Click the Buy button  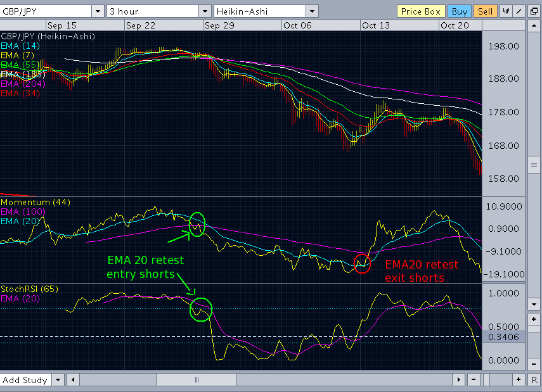(x=460, y=11)
